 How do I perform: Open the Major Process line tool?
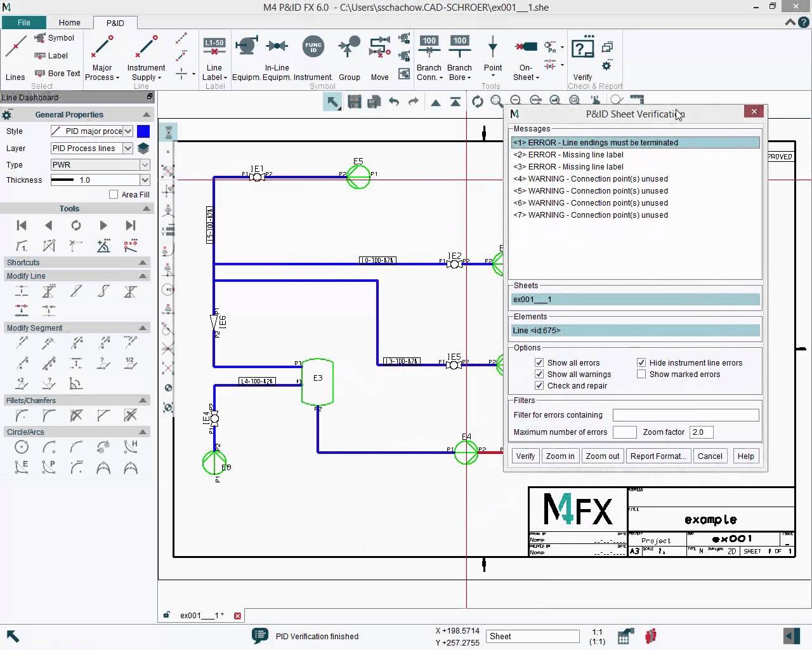coord(102,58)
